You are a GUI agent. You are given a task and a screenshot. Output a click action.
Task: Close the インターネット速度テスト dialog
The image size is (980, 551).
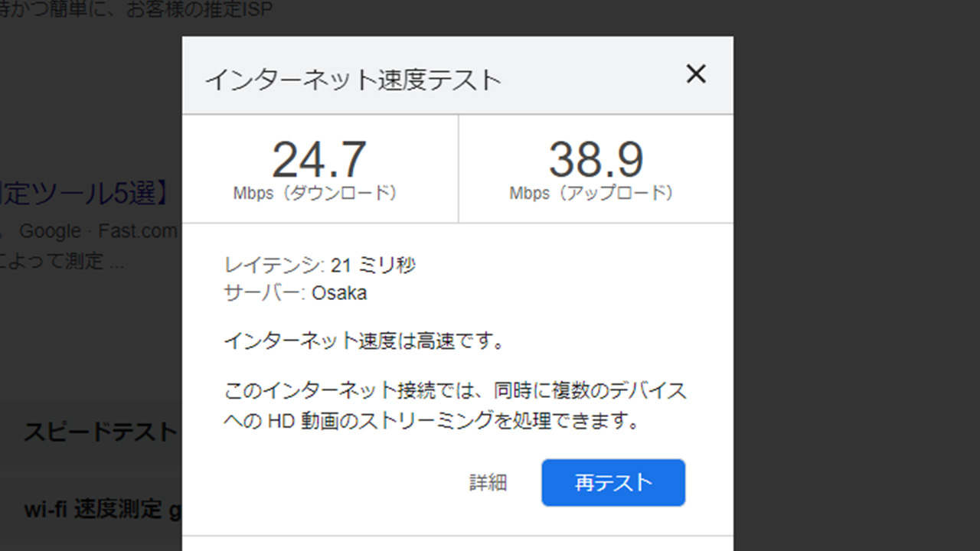(695, 74)
